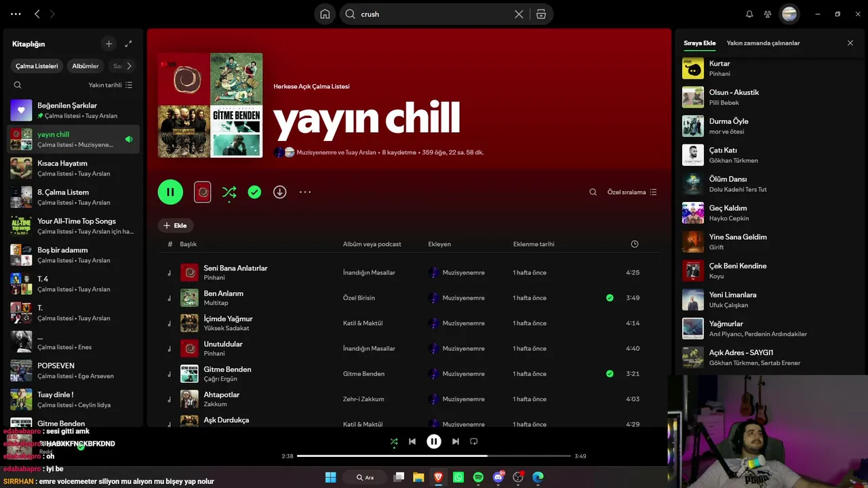Open the Zehr-i Zakkum album link
868x488 pixels.
[x=363, y=399]
